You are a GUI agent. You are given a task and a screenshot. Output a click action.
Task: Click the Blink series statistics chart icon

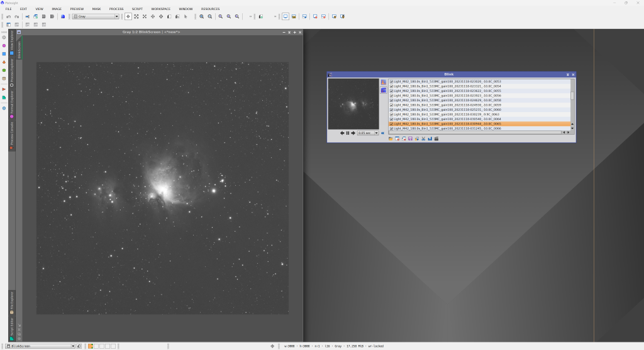click(430, 138)
